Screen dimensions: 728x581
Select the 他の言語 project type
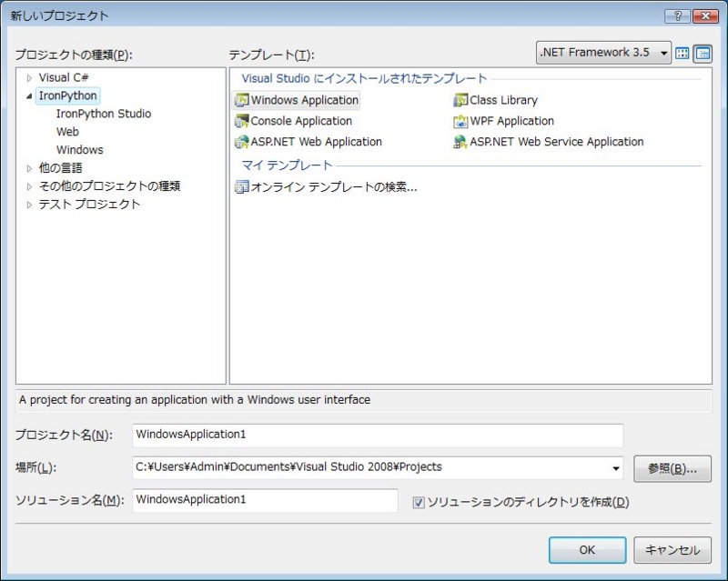pos(60,168)
